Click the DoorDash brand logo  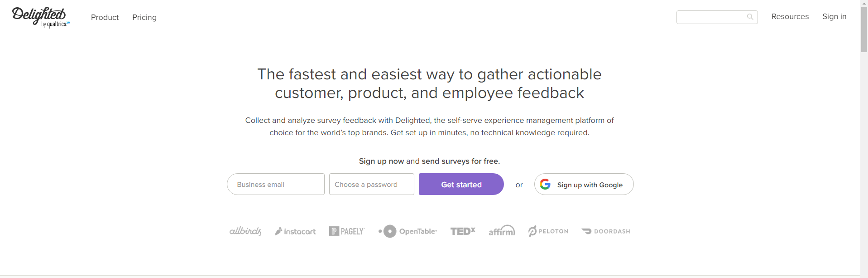pos(606,231)
